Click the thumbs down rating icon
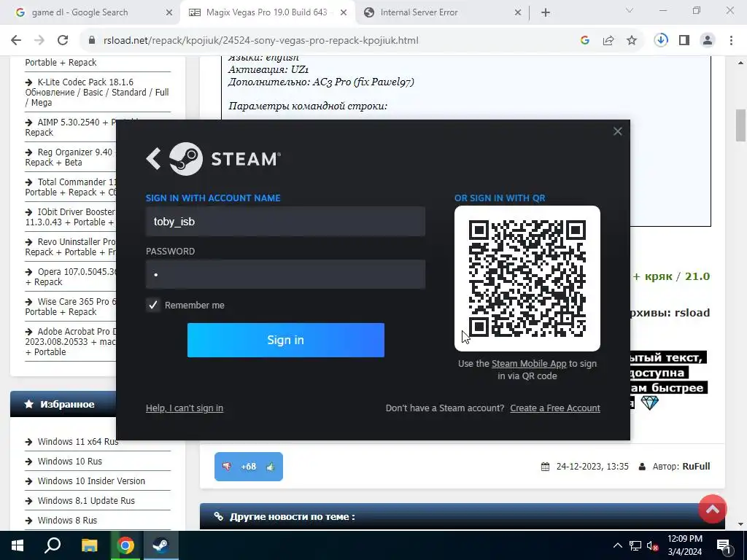This screenshot has height=560, width=747. pyautogui.click(x=227, y=467)
